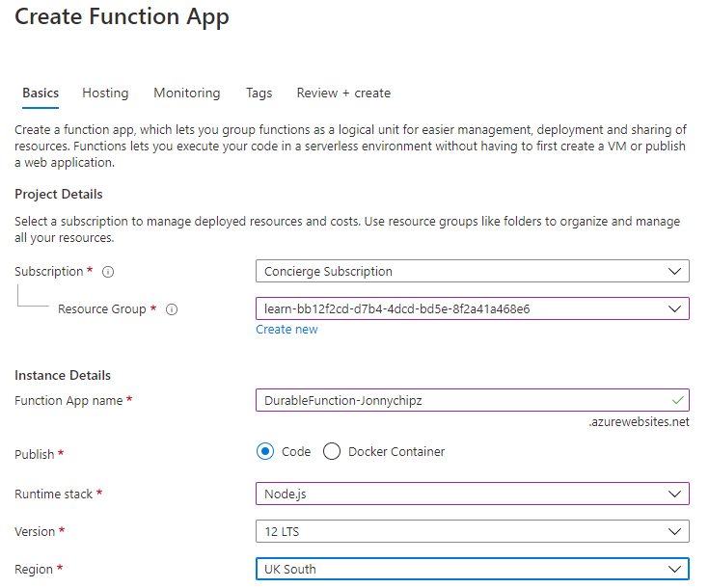The image size is (709, 588).
Task: Open the Region dropdown showing UK South
Action: click(472, 569)
